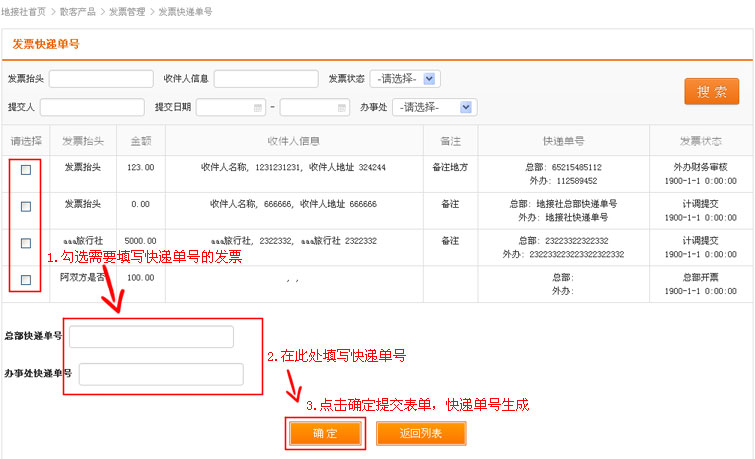
Task: Open the 办事处 dropdown list
Action: pyautogui.click(x=465, y=107)
